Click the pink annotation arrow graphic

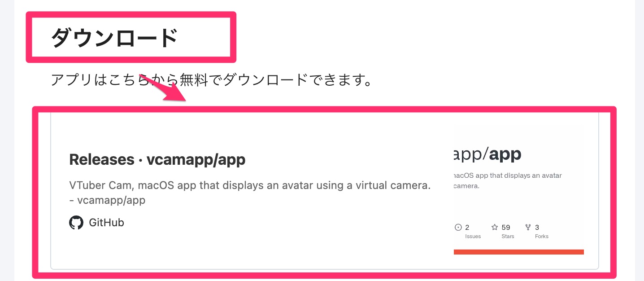click(x=163, y=88)
